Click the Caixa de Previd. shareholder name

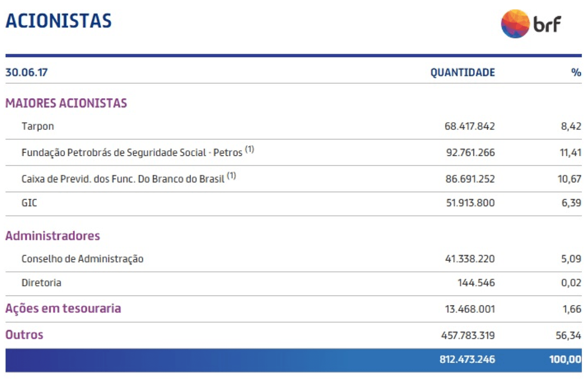pos(129,178)
